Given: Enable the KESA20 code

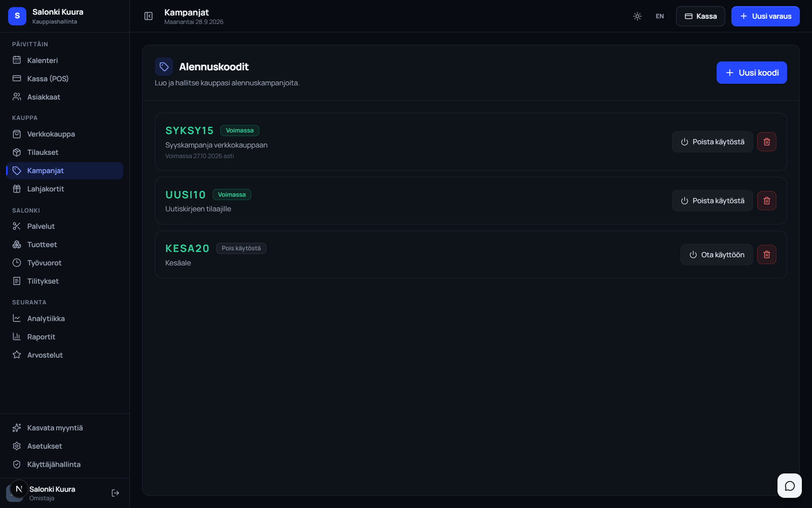Looking at the screenshot, I should click(717, 255).
